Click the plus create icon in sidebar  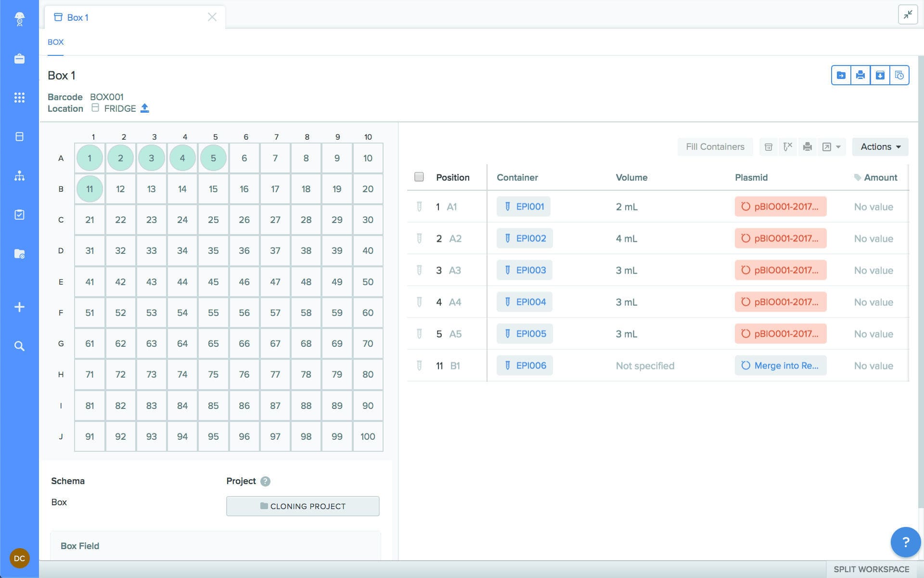click(x=19, y=307)
